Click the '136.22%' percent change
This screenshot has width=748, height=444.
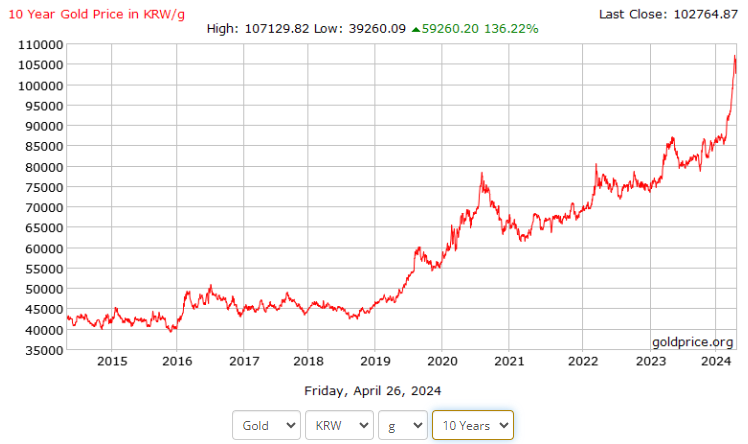pyautogui.click(x=511, y=29)
